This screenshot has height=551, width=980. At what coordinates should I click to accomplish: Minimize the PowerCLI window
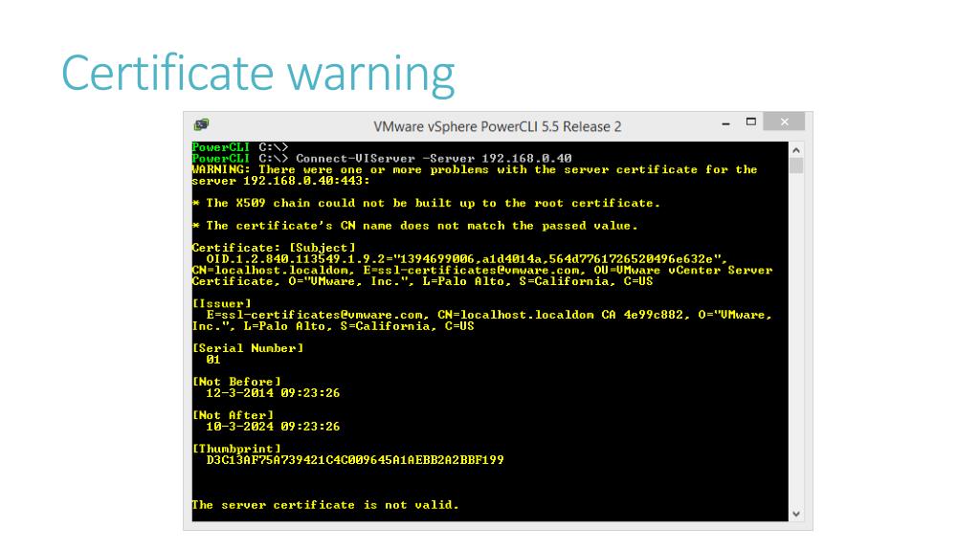(x=725, y=123)
